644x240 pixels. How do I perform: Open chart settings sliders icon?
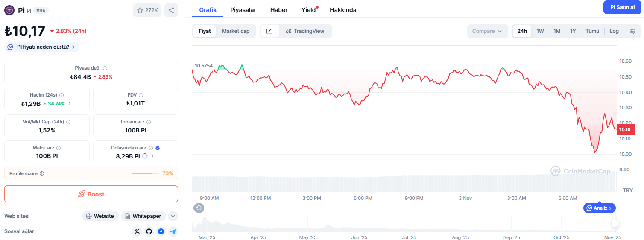click(x=632, y=31)
